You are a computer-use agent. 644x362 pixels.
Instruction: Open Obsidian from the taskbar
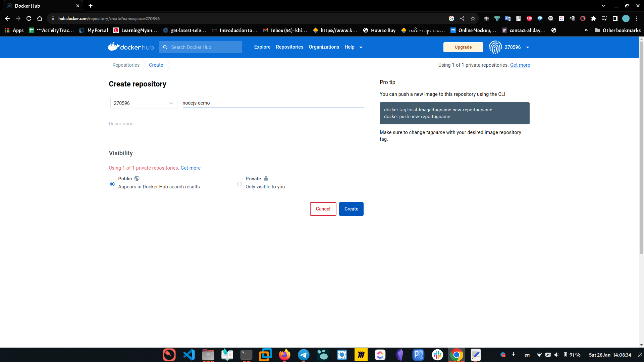coord(399,355)
